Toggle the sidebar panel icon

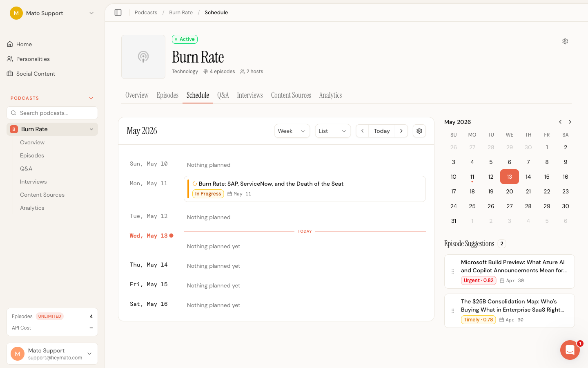118,13
